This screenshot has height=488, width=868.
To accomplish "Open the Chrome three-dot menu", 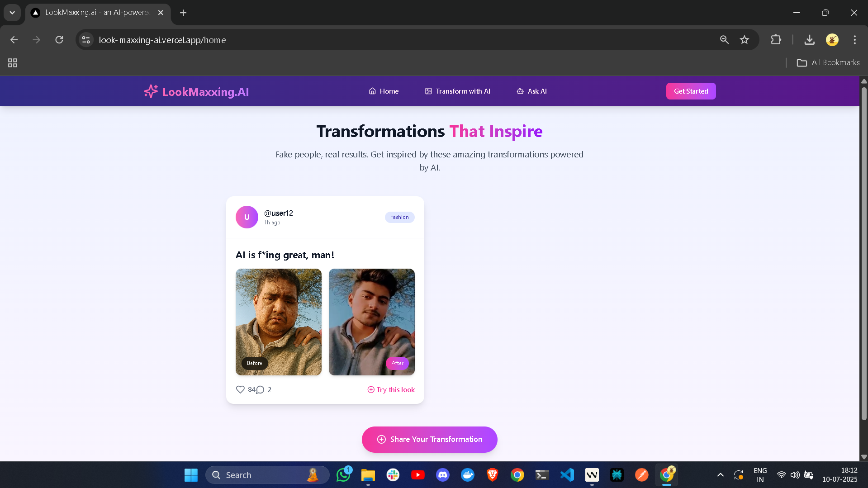I will point(854,40).
